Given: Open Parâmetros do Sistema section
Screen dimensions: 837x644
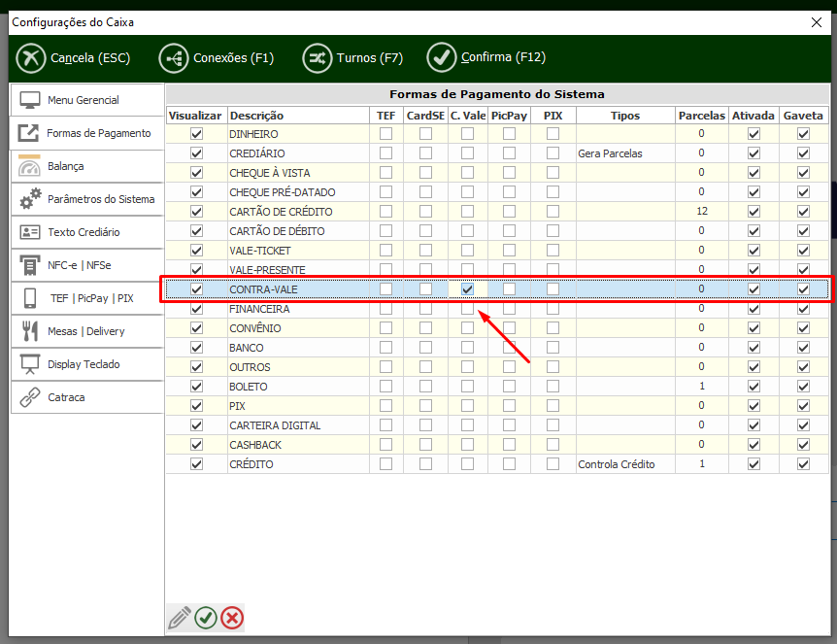Looking at the screenshot, I should coord(86,199).
